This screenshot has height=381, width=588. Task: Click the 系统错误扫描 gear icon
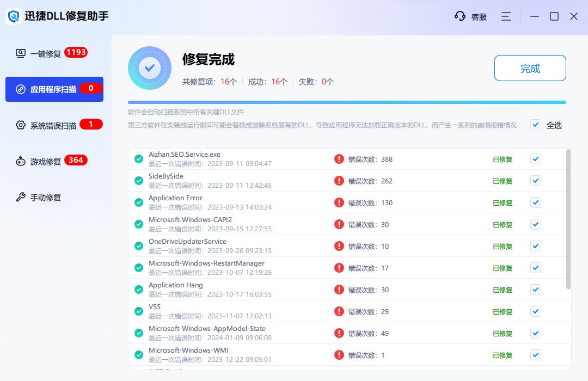coord(21,125)
